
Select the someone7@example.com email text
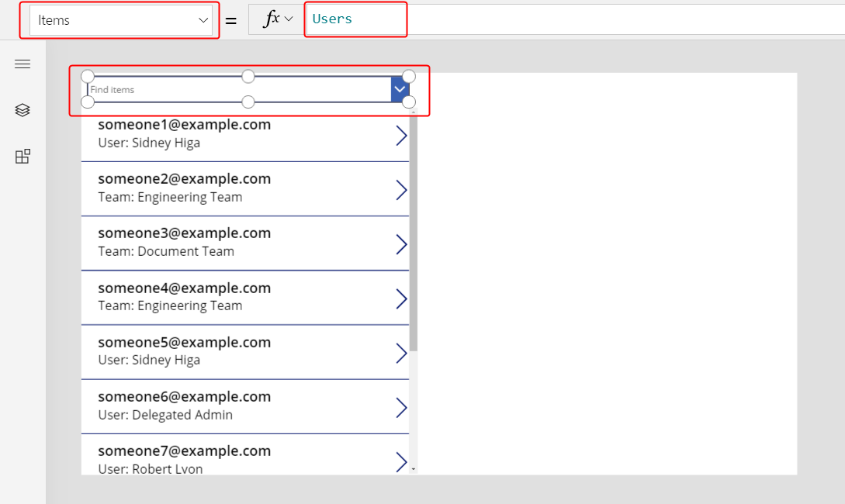pyautogui.click(x=185, y=451)
